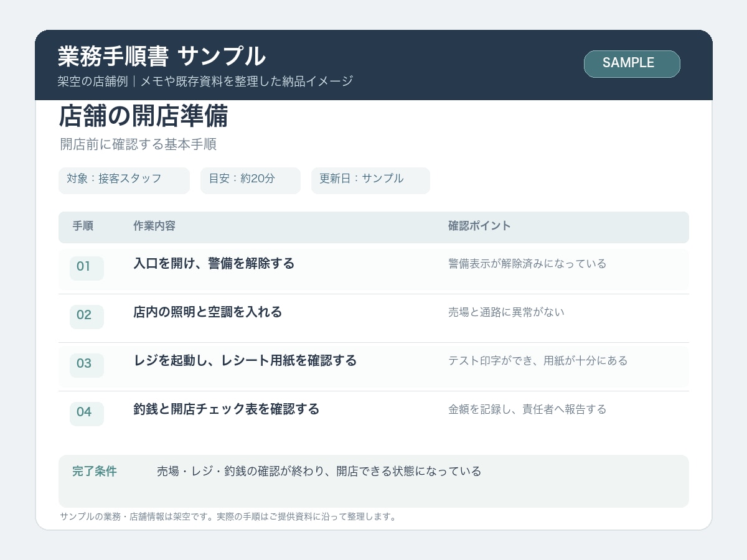
Task: Select レジを起動し、レシート用紙を確認する
Action: pyautogui.click(x=245, y=360)
